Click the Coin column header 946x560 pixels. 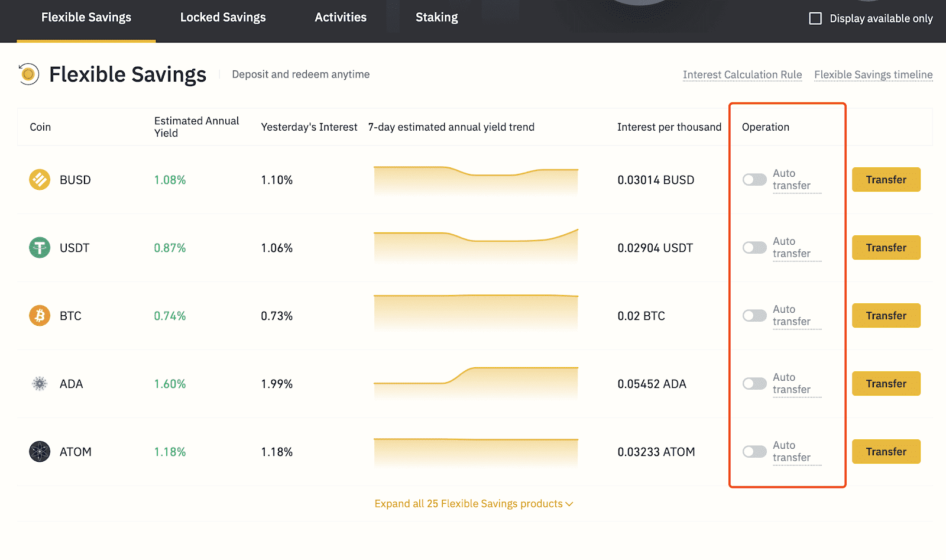click(40, 127)
